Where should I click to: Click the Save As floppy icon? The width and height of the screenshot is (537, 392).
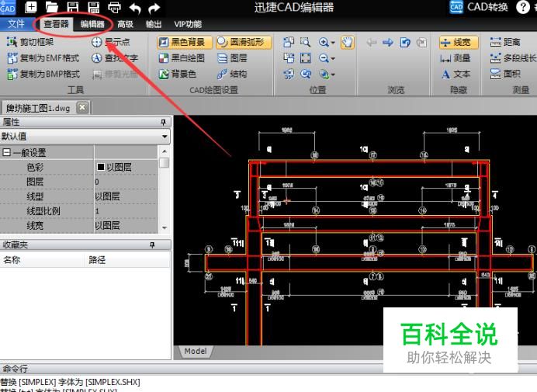pos(93,7)
